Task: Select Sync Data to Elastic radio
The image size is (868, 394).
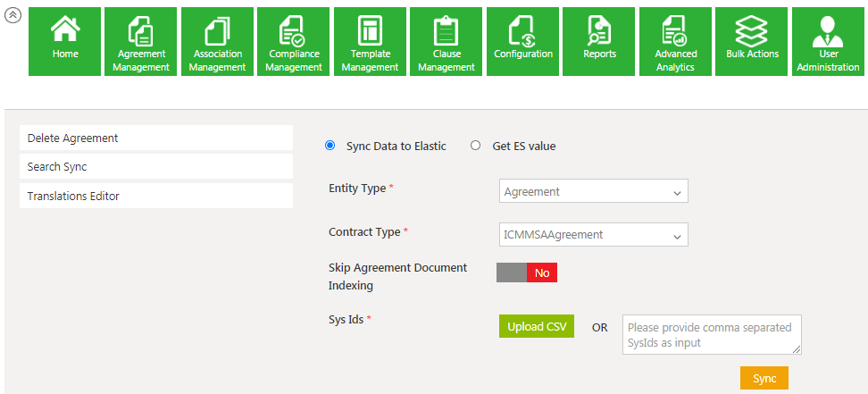Action: click(x=330, y=146)
